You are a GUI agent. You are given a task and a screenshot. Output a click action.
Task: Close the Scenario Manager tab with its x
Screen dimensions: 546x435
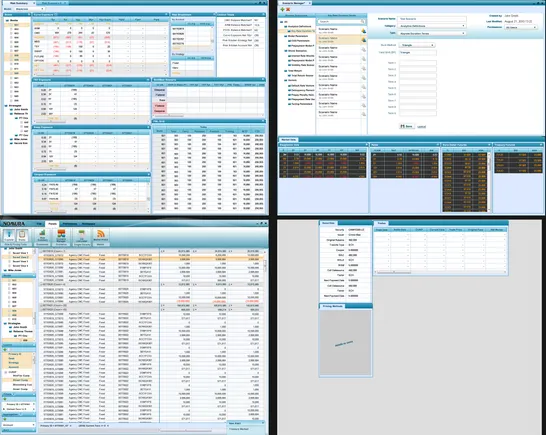point(310,3)
